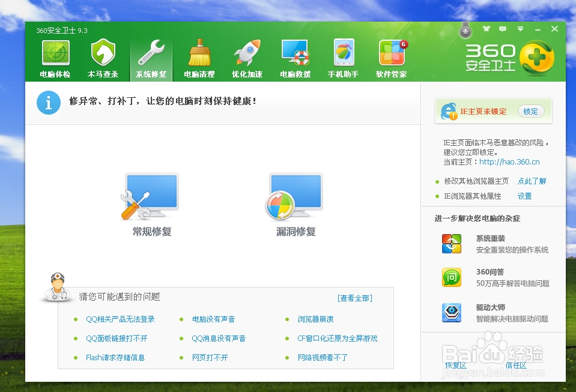Open the main menu dropdown arrow in title bar

520,29
